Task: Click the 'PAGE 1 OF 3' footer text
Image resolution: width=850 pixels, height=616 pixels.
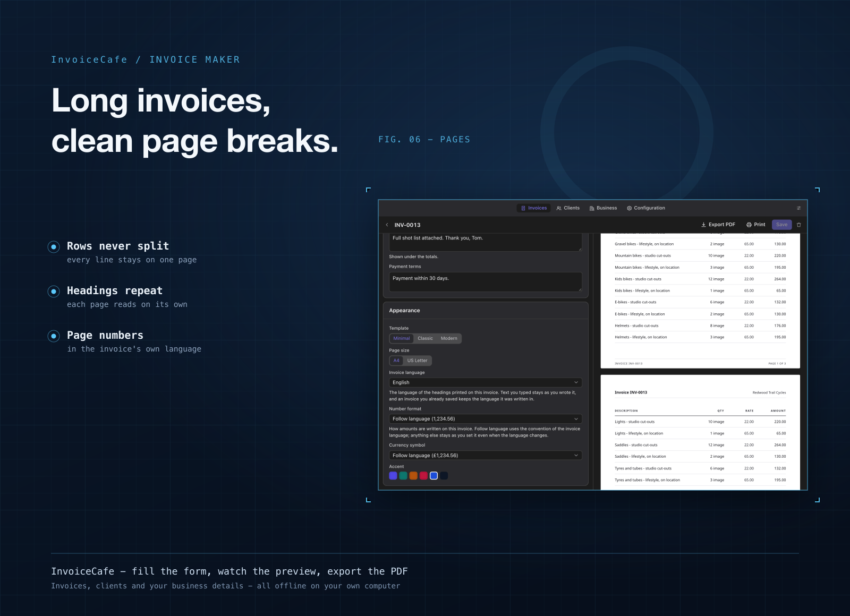Action: (777, 364)
